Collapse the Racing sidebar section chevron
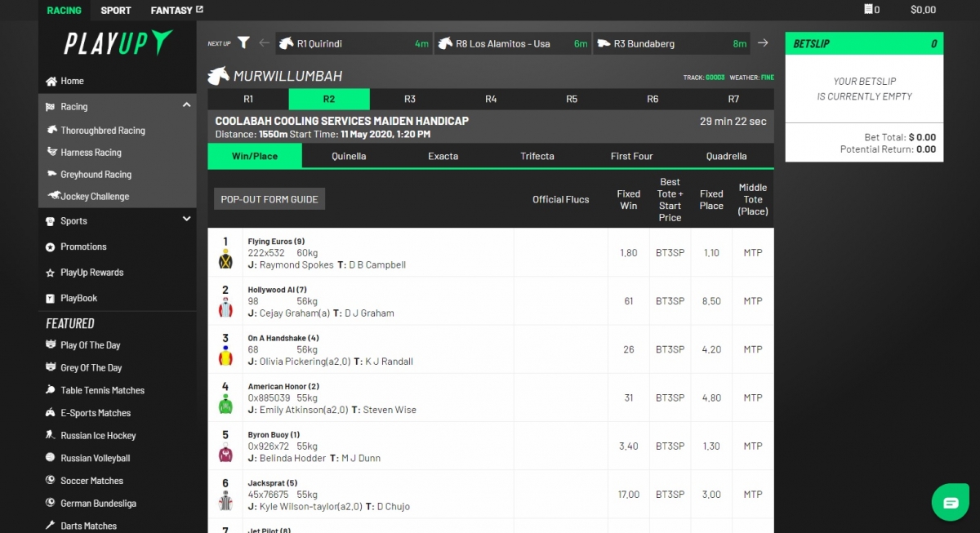 186,105
